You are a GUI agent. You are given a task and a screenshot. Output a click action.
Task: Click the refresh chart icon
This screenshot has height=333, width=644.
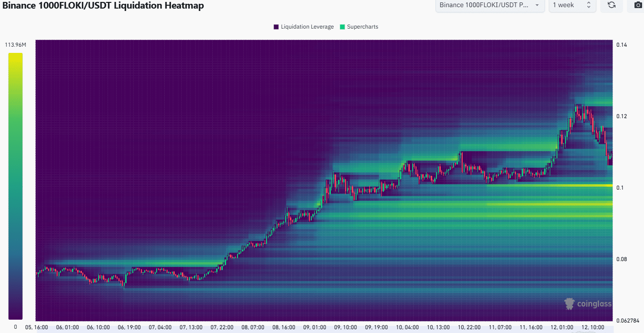[612, 5]
